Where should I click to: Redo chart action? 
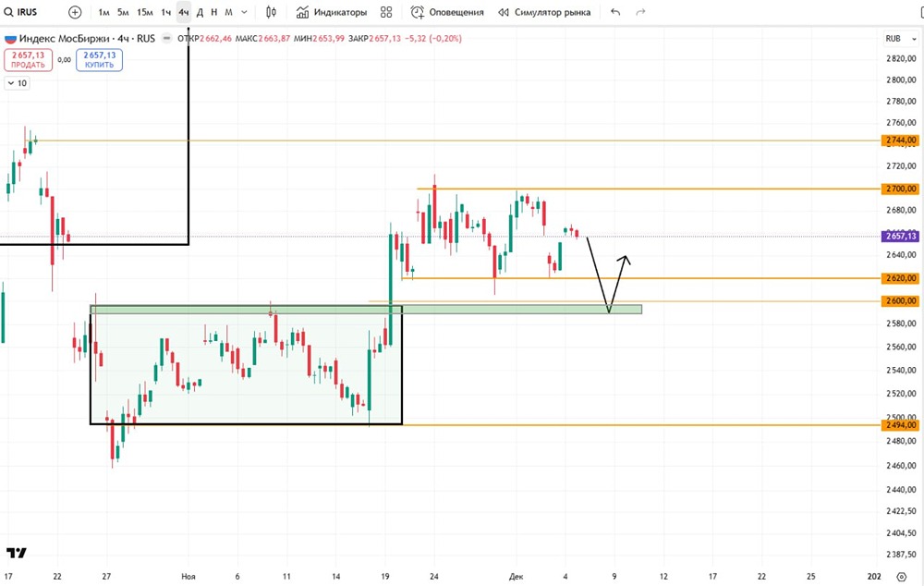pyautogui.click(x=640, y=12)
